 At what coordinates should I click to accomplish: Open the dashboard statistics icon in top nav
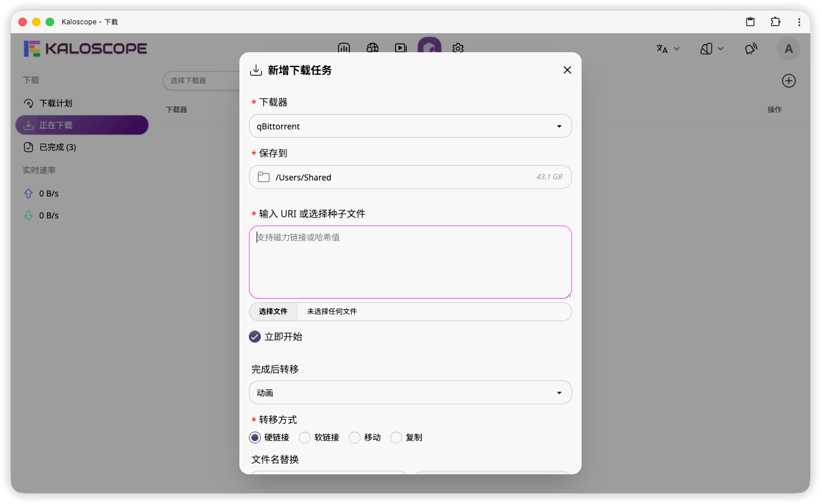point(344,49)
